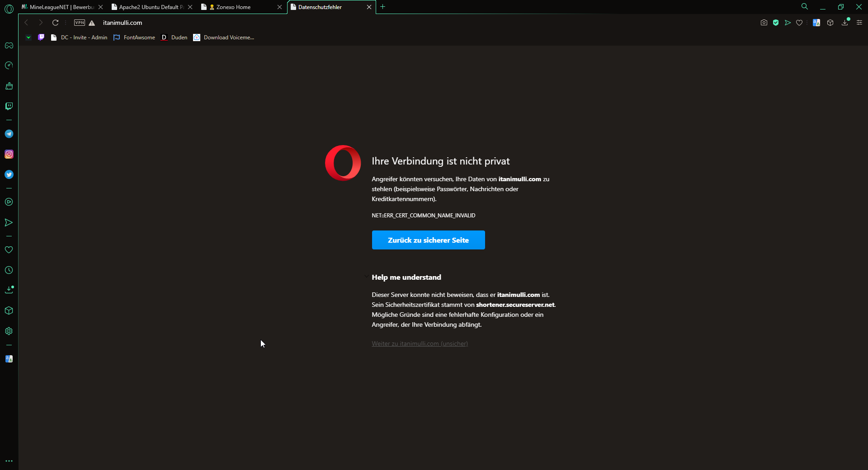Open the Settings gear in the sidebar
Image resolution: width=868 pixels, height=470 pixels.
(x=9, y=331)
